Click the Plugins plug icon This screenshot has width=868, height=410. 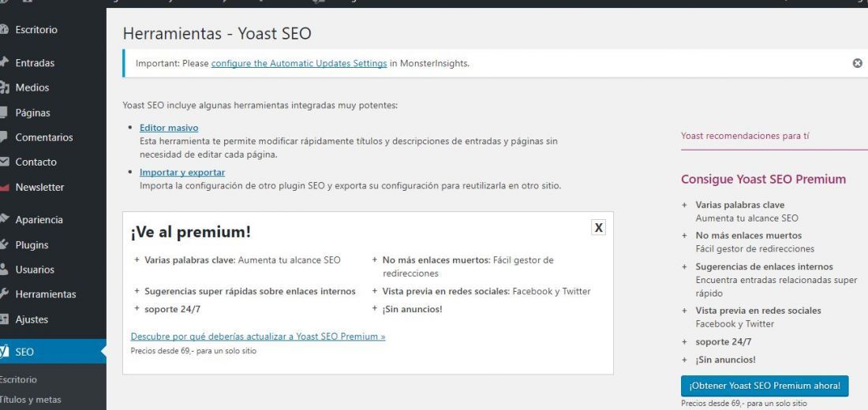click(x=4, y=244)
